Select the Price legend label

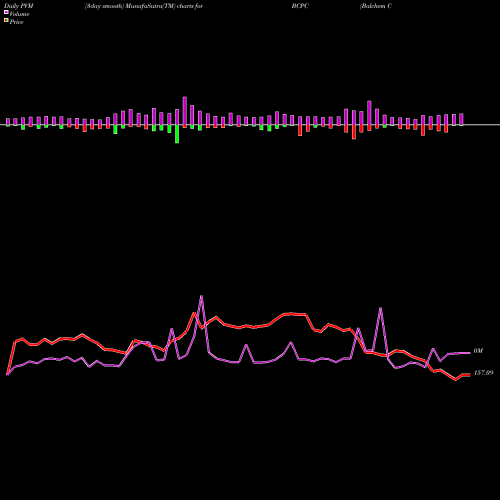pyautogui.click(x=16, y=22)
